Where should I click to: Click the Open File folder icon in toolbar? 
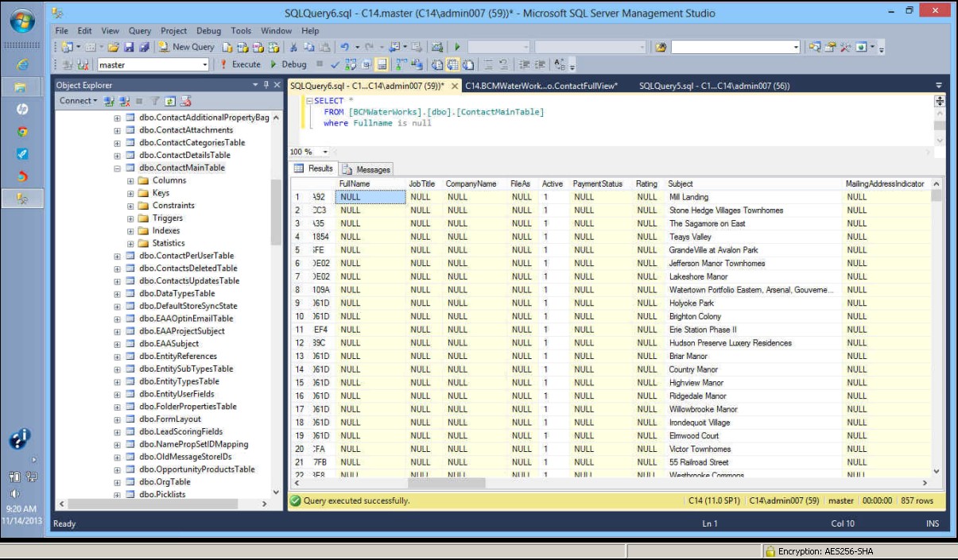pos(113,47)
